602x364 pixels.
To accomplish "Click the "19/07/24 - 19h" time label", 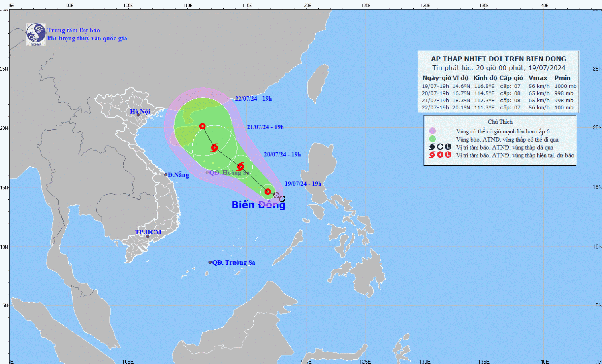I will (x=303, y=184).
